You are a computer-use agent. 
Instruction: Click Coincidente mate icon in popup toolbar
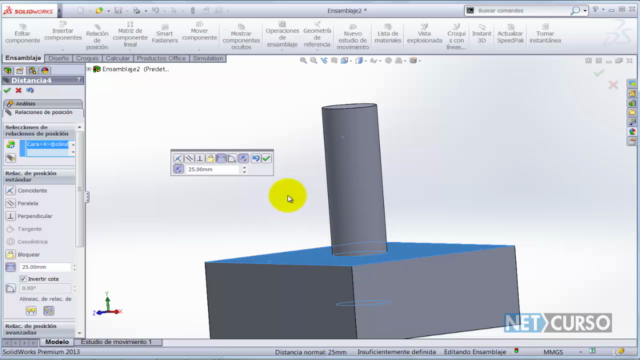(x=178, y=158)
